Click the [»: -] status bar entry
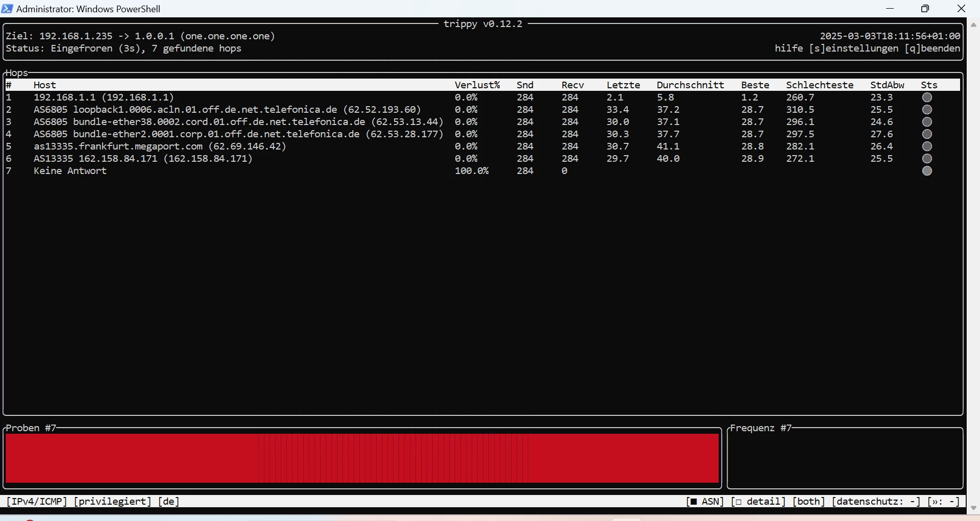The image size is (980, 521). pyautogui.click(x=944, y=502)
